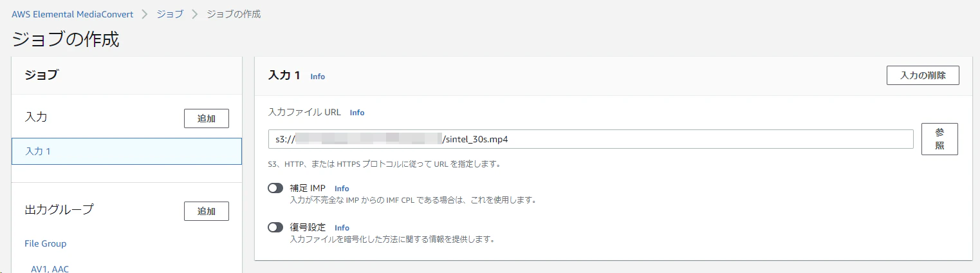Select 入力 1 in the job sidebar

point(127,151)
